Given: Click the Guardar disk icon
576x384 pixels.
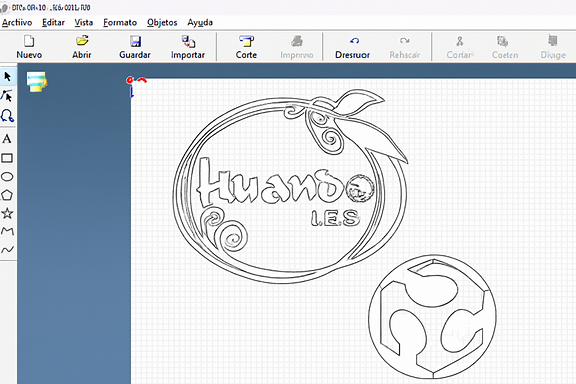Looking at the screenshot, I should [x=135, y=41].
